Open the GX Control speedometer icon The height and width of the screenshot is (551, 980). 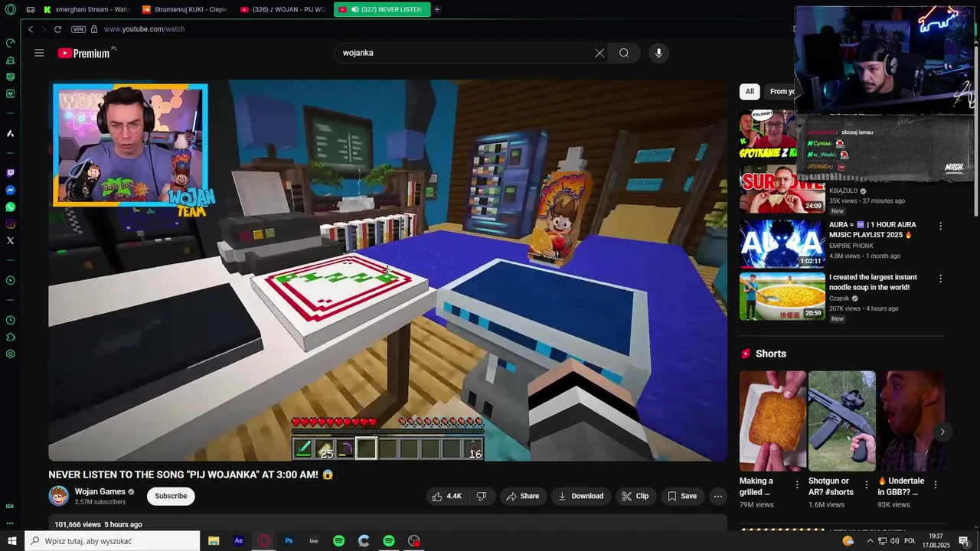point(10,43)
